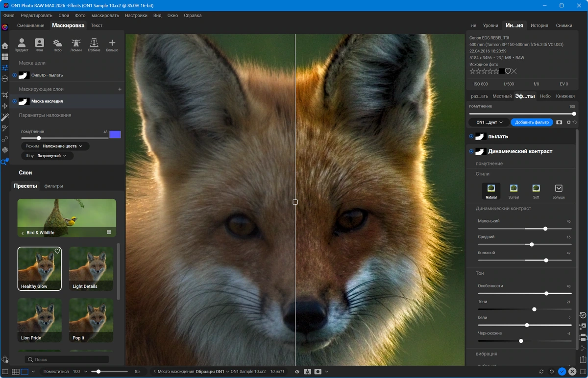Select the zoom and hand View tool
Image resolution: width=588 pixels, height=378 pixels.
coord(5,162)
